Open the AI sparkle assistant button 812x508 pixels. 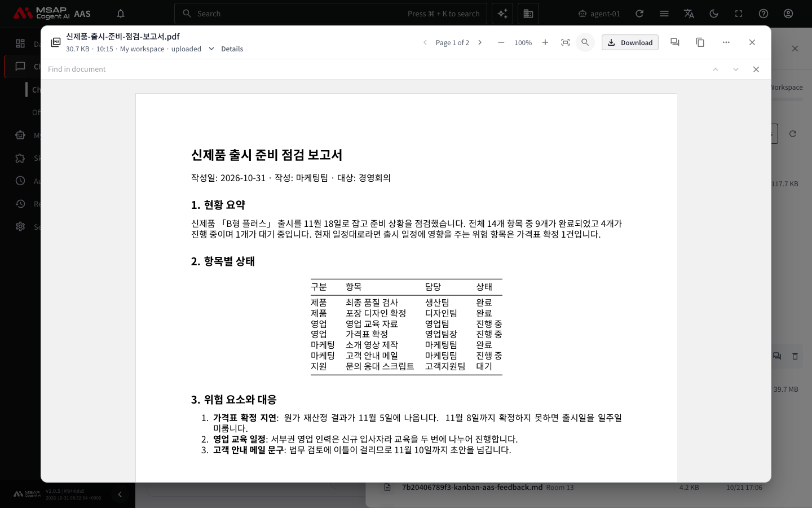pos(502,14)
